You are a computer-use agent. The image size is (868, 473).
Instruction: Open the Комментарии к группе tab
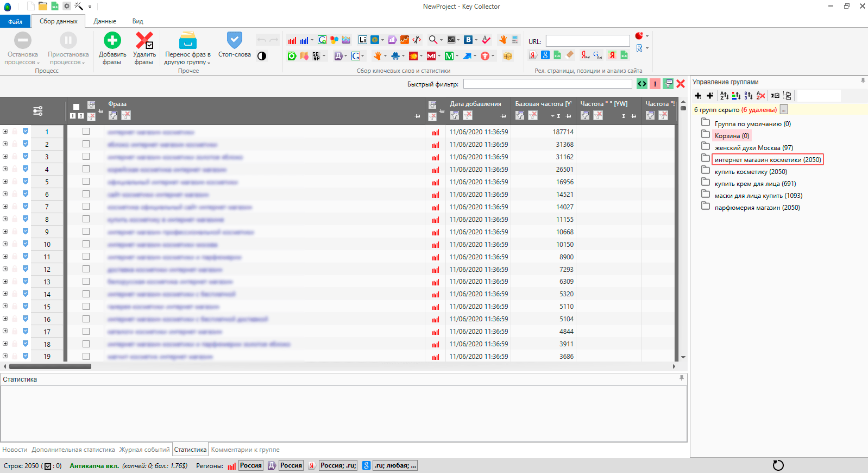245,450
